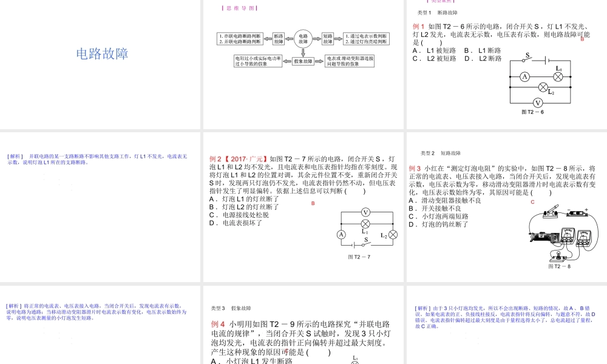Click the lamp L2 symbol in figure T2-7
This screenshot has height=364, width=607.
[x=393, y=234]
